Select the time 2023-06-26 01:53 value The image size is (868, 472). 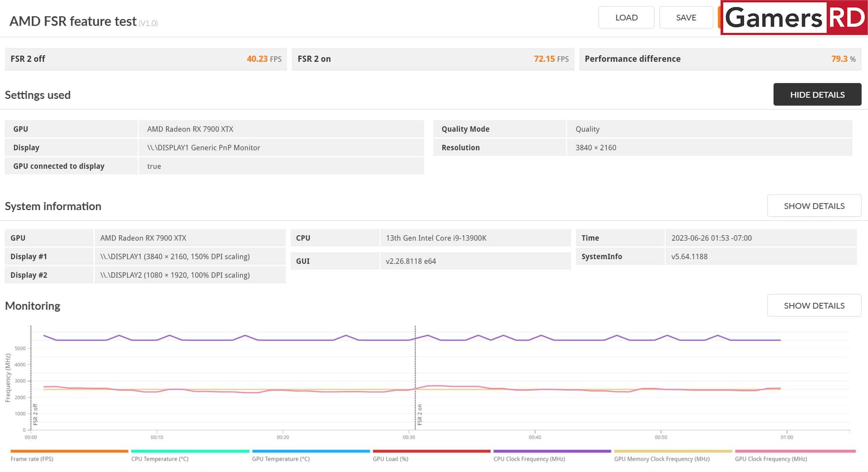click(711, 238)
